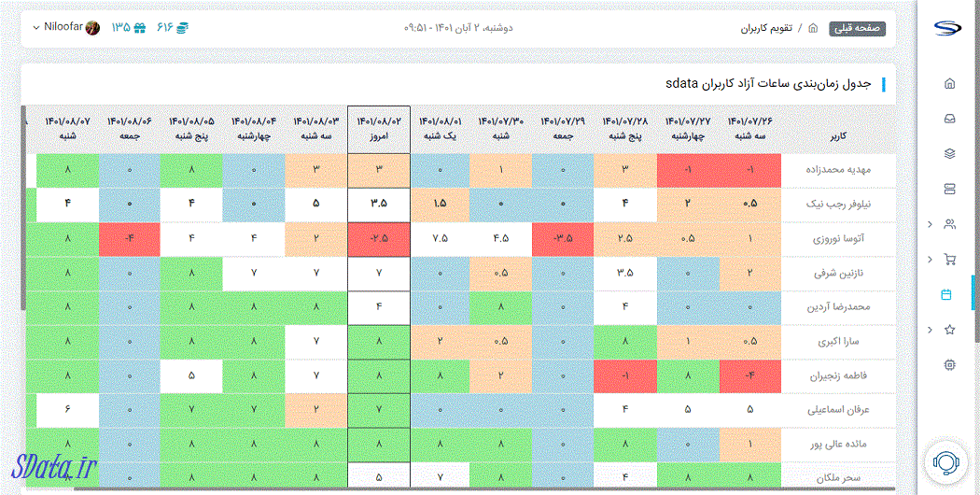Image resolution: width=980 pixels, height=495 pixels.
Task: Click the gift points icon
Action: [139, 28]
